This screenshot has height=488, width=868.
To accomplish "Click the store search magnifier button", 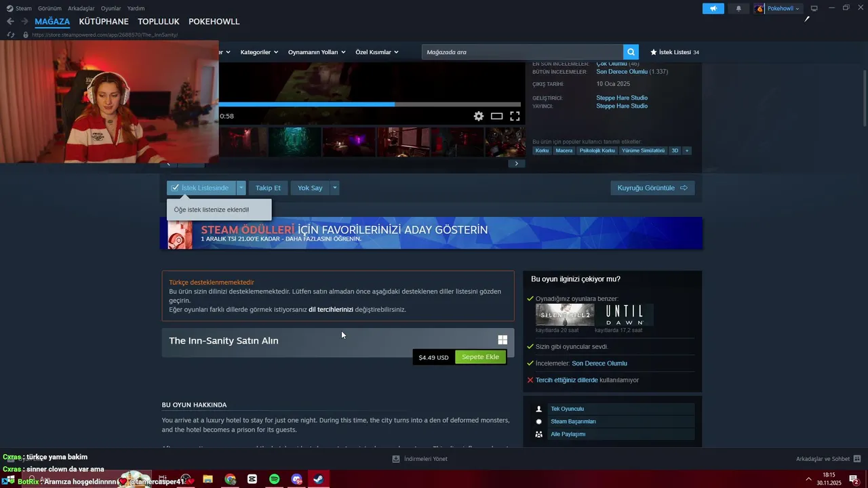I will 631,52.
